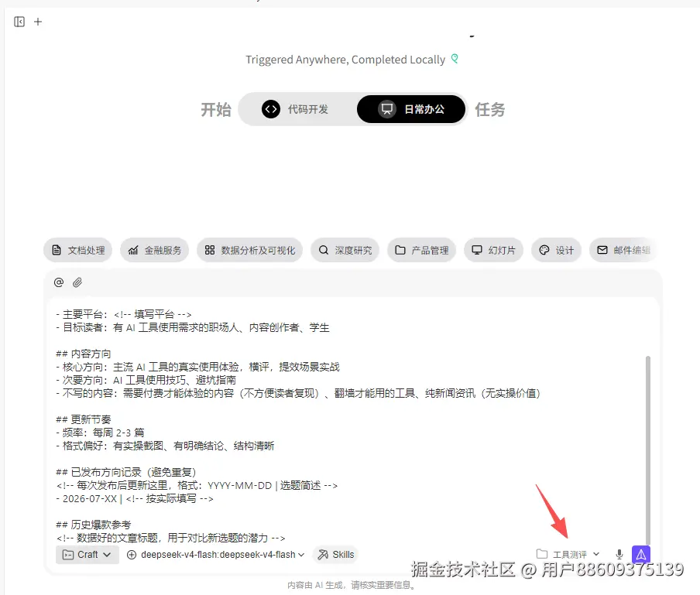
Task: Select the 幻灯片 shortcut
Action: pyautogui.click(x=493, y=250)
